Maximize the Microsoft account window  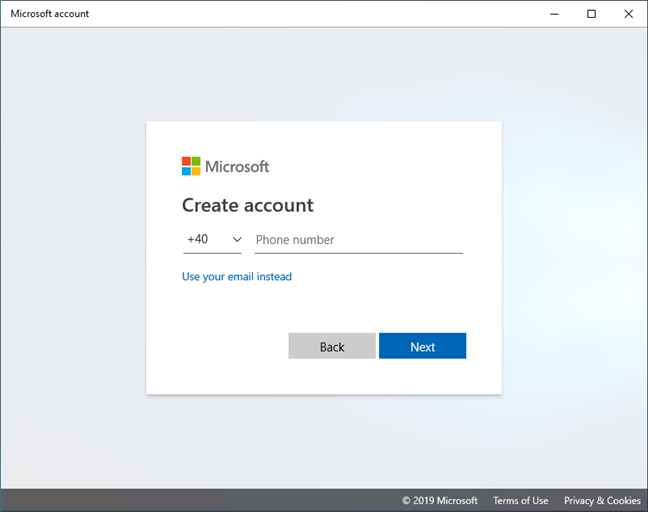click(x=591, y=14)
